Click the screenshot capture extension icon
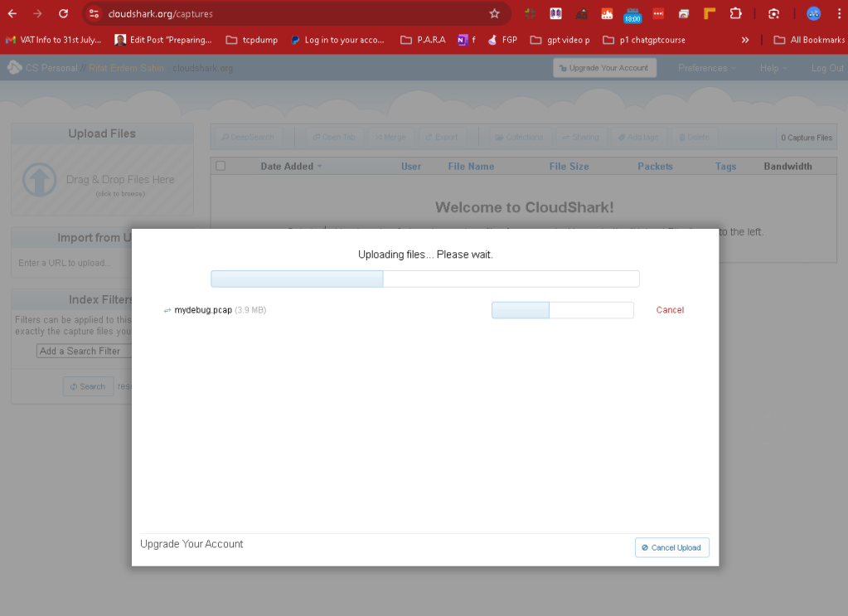848x616 pixels. pos(774,13)
